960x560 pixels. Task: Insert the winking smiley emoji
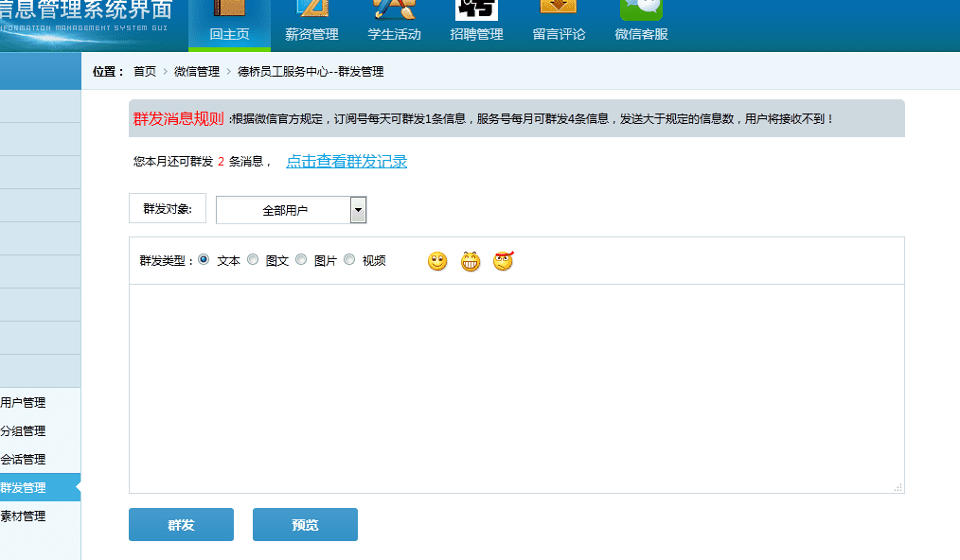point(437,261)
